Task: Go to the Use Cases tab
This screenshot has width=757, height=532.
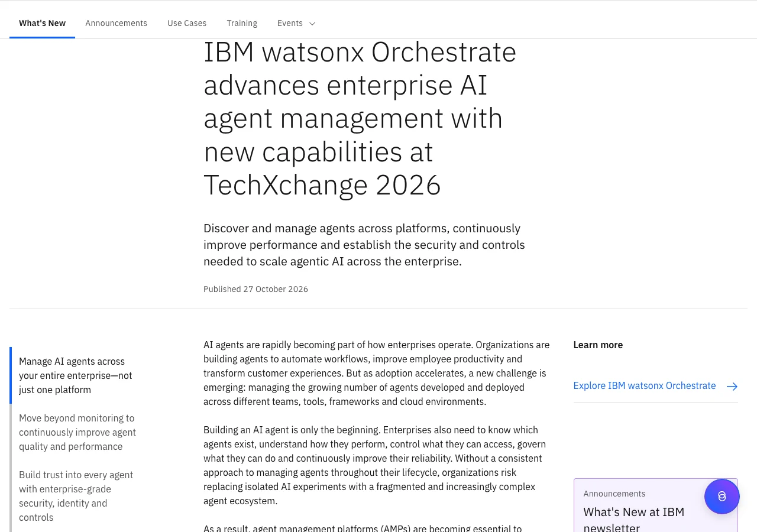Action: tap(187, 23)
